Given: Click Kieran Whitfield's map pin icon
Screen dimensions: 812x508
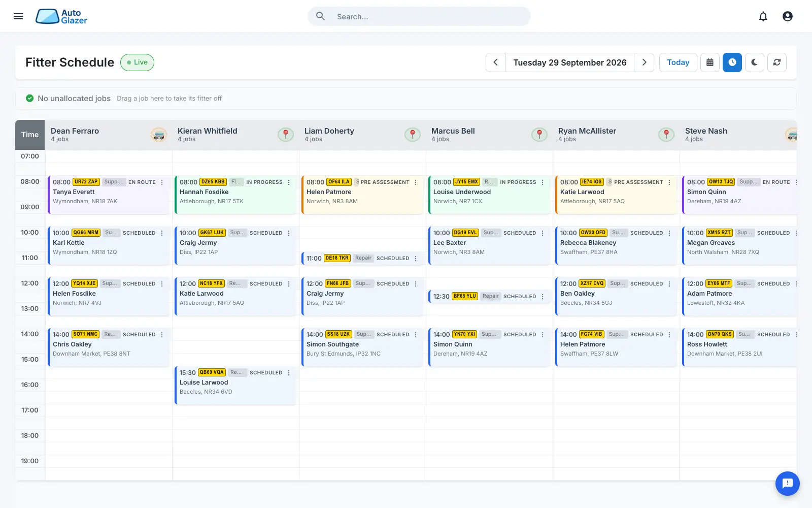Looking at the screenshot, I should pyautogui.click(x=286, y=135).
